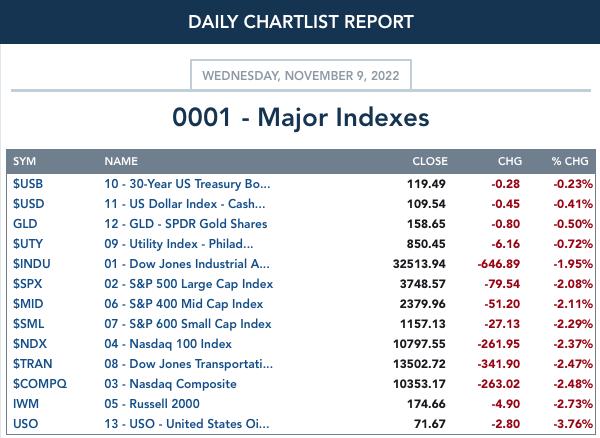Click the USO ticker symbol
The height and width of the screenshot is (438, 600).
pyautogui.click(x=26, y=423)
